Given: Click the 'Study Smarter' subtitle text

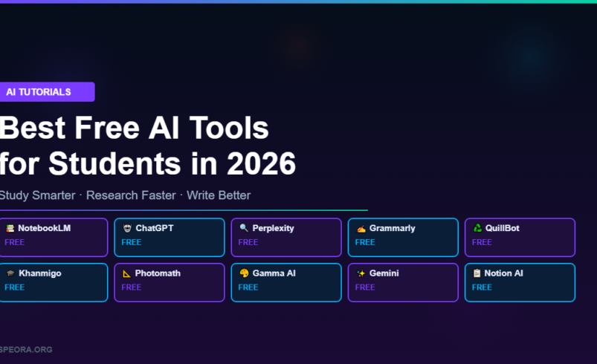Looking at the screenshot, I should (x=37, y=195).
